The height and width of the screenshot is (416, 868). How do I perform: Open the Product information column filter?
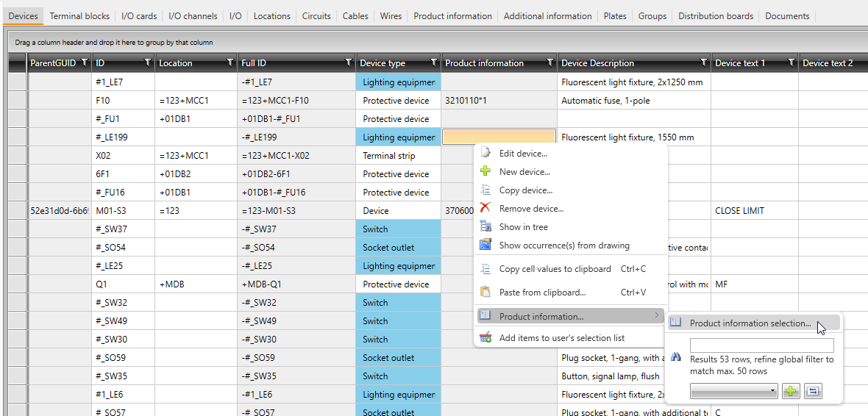(x=549, y=62)
